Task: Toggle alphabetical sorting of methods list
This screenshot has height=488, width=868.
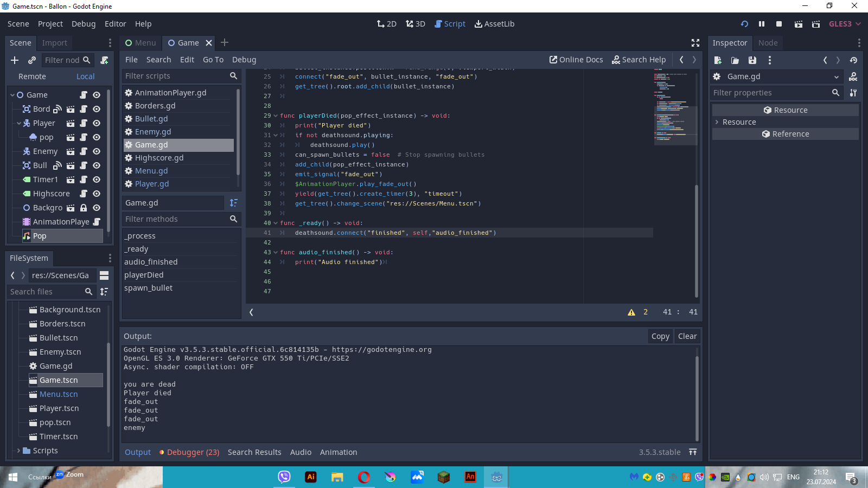Action: coord(234,203)
